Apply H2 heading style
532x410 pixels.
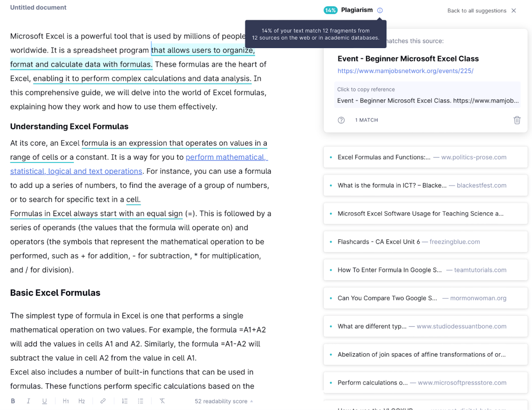pyautogui.click(x=81, y=401)
